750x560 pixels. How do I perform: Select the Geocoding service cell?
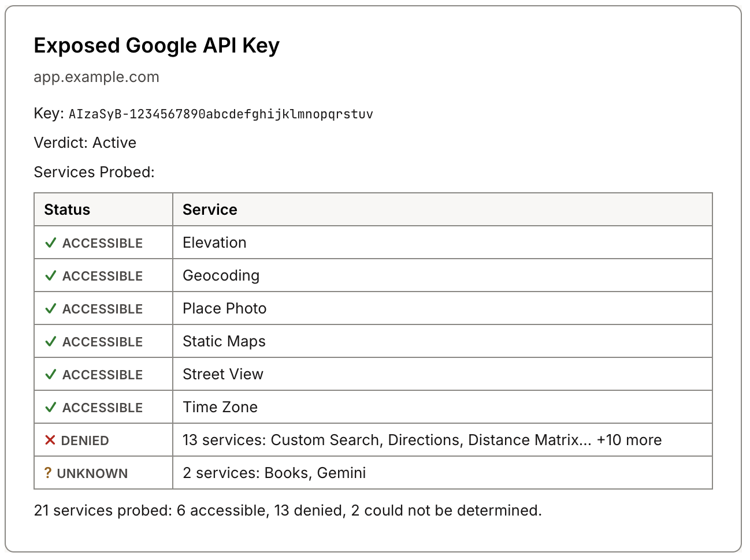pos(442,275)
